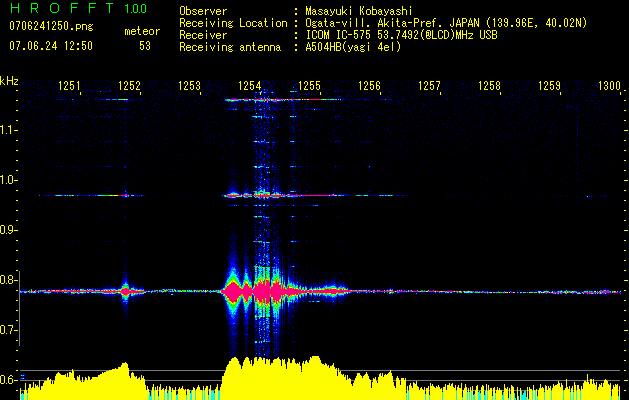Click the kHz axis unit label
629x400 pixels.
tap(9, 81)
